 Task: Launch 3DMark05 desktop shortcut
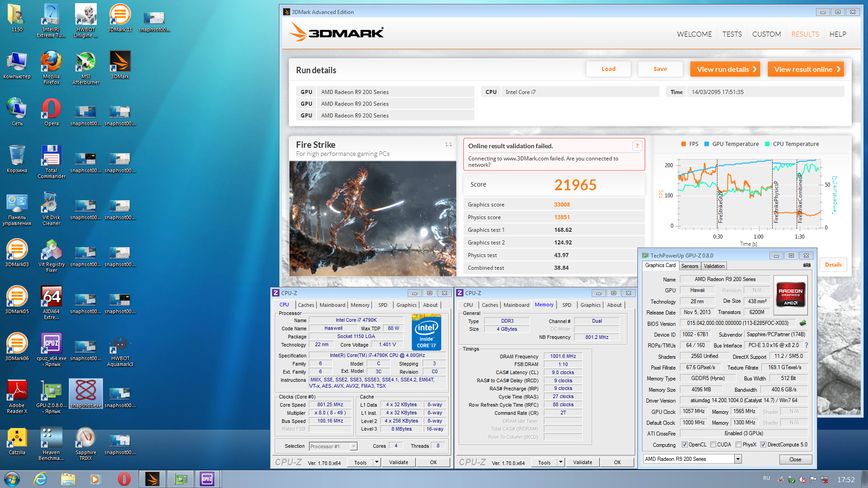pyautogui.click(x=17, y=300)
